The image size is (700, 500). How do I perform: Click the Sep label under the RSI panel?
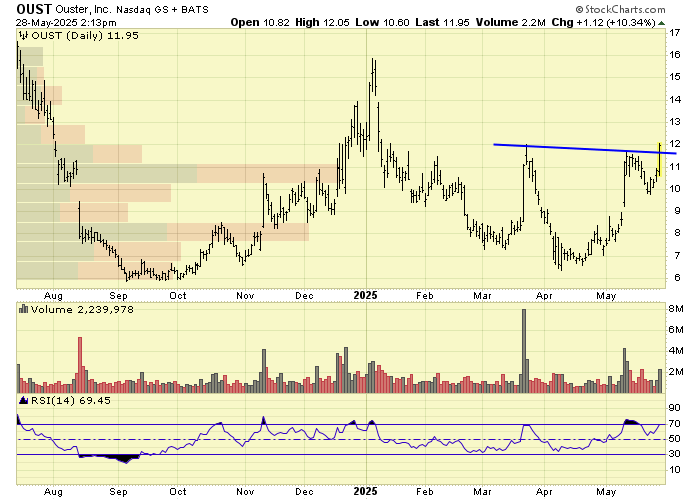point(118,492)
